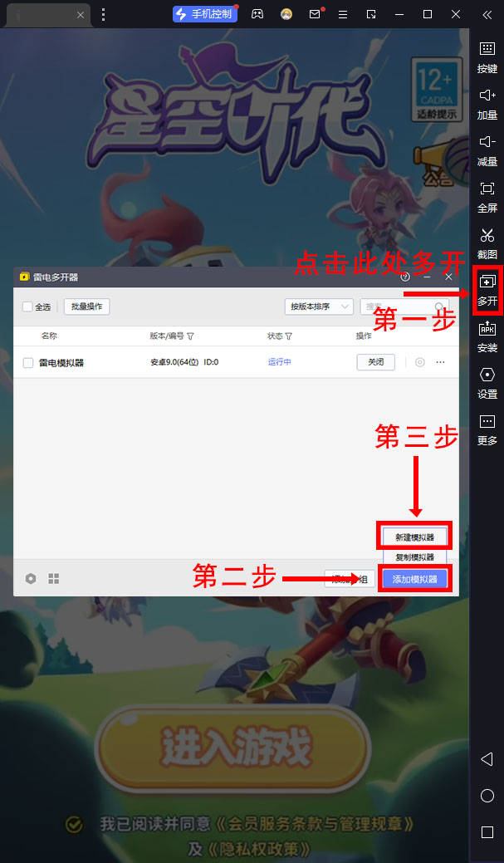Open the 设置 settings in sidebar
The height and width of the screenshot is (863, 504).
487,383
